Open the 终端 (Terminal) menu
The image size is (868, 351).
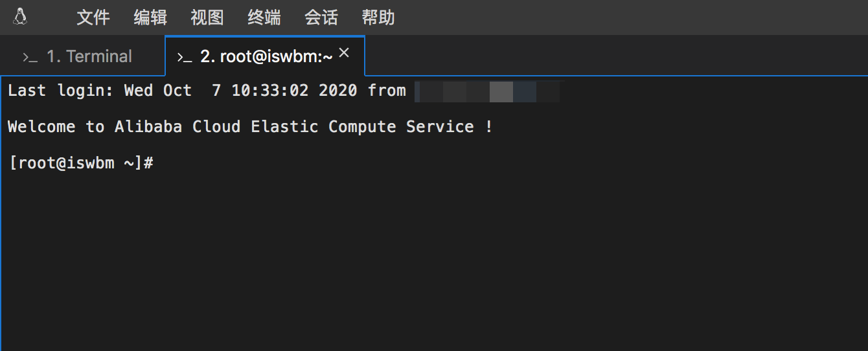[x=264, y=17]
